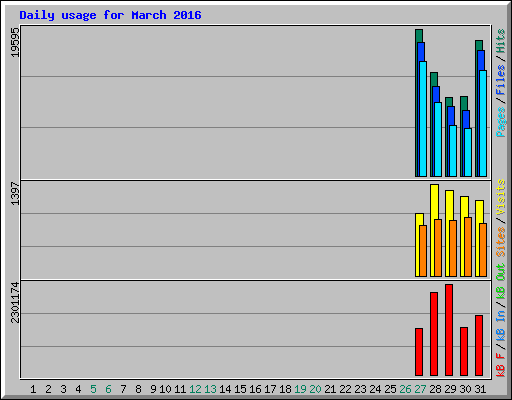Click day 30 orange Sites bar
512x400 pixels.
[468, 247]
